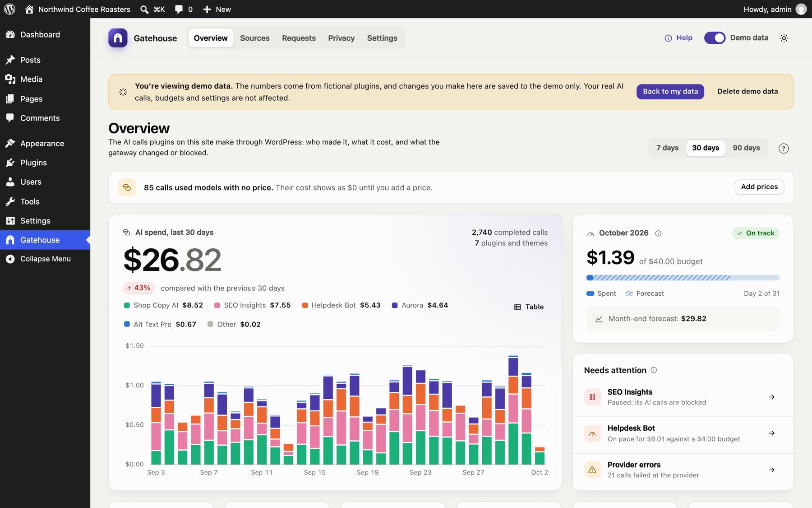
Task: Switch to the Requests tab
Action: coord(299,38)
